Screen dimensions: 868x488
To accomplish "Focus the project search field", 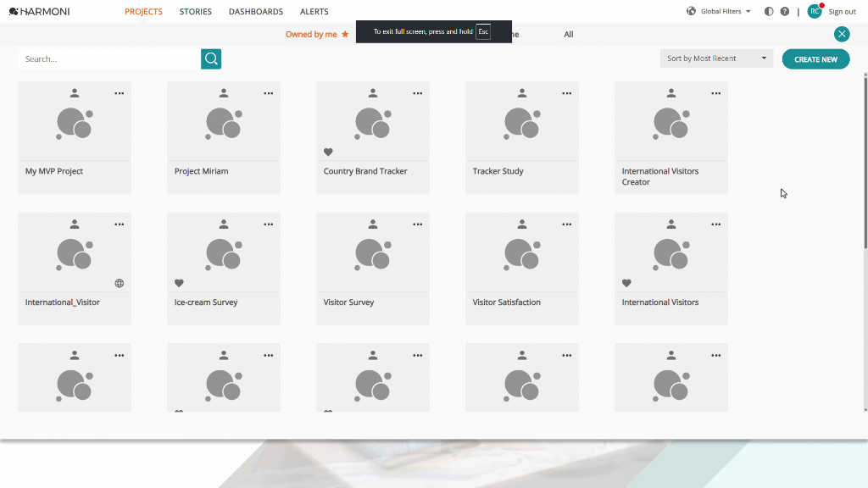I will tap(109, 58).
